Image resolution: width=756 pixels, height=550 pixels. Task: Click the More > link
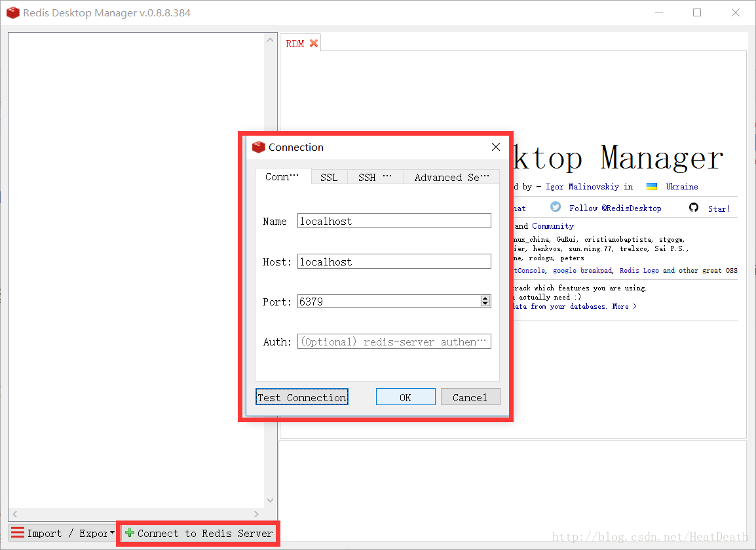624,306
